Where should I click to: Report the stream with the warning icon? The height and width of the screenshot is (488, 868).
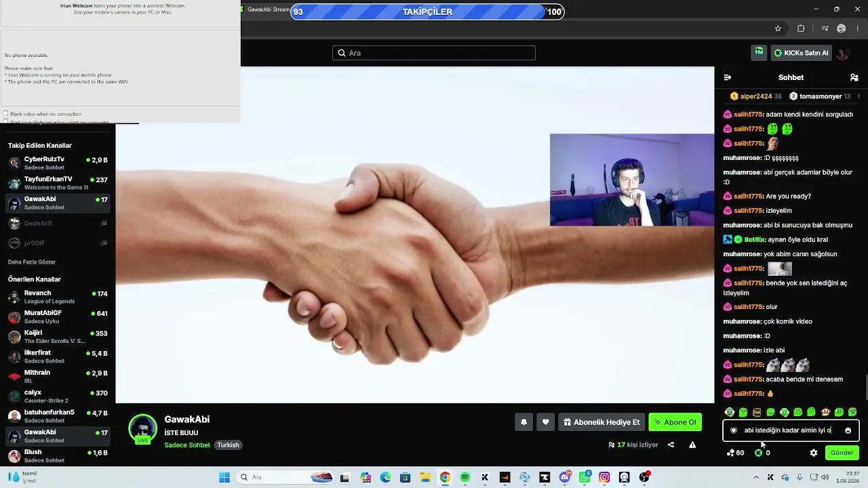pyautogui.click(x=692, y=445)
